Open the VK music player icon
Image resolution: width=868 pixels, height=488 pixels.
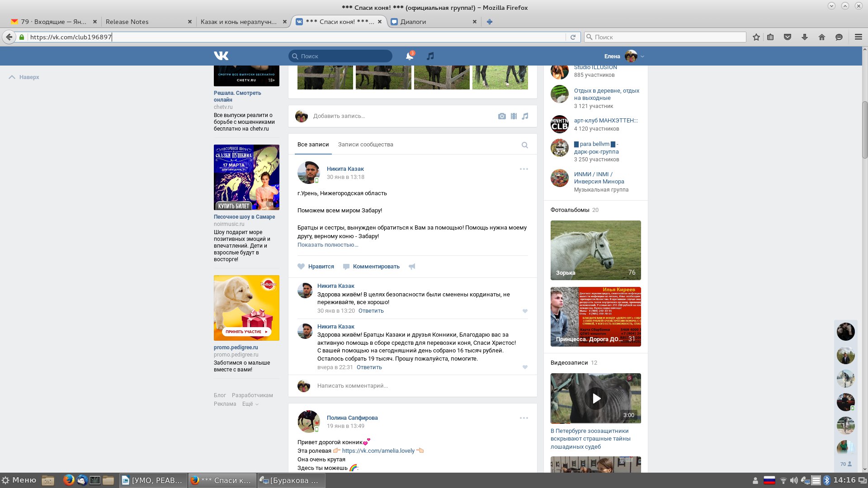[x=430, y=56]
